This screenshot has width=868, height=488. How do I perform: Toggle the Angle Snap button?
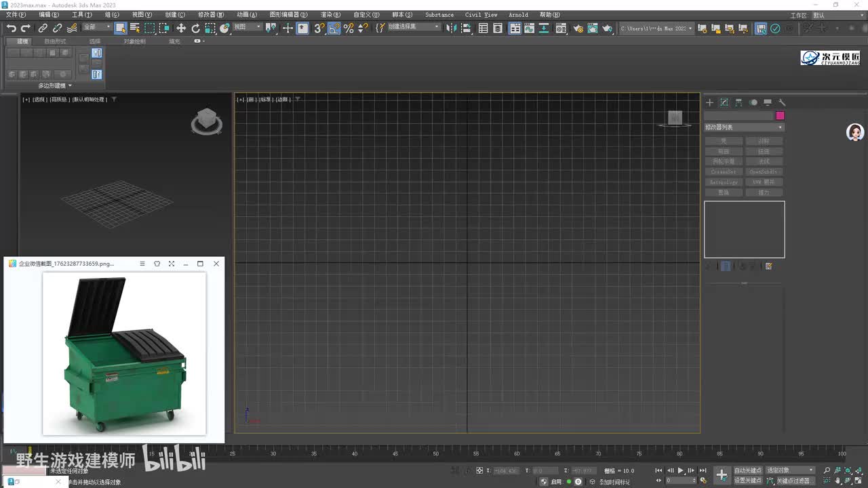coord(334,28)
